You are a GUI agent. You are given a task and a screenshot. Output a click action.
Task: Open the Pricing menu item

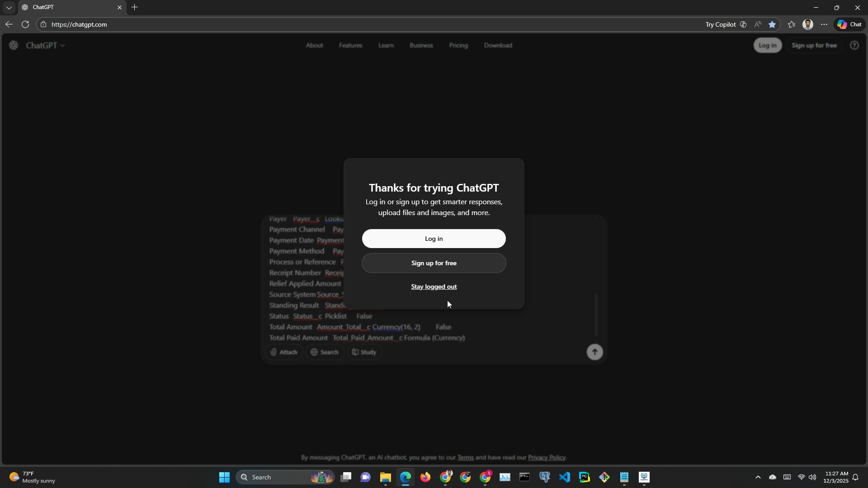pyautogui.click(x=458, y=46)
